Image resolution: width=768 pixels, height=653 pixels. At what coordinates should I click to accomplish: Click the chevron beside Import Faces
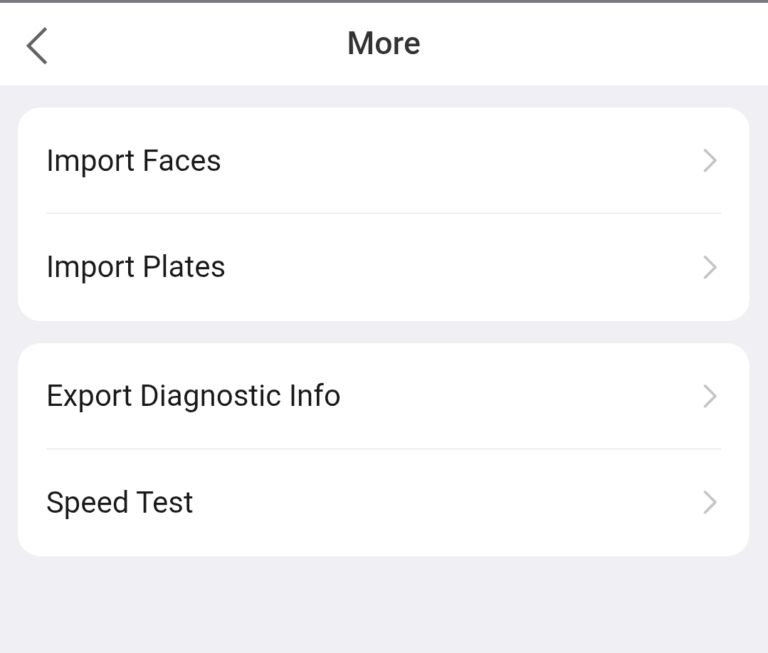point(710,161)
